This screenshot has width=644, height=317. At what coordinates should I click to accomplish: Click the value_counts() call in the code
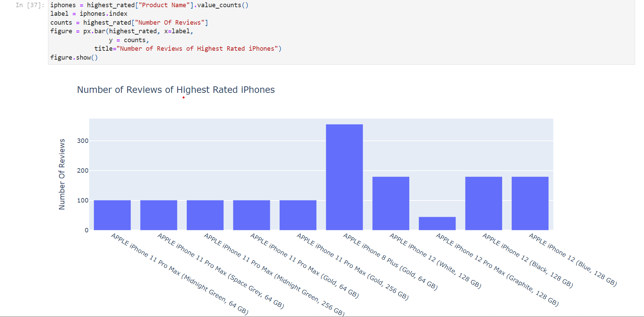[223, 5]
